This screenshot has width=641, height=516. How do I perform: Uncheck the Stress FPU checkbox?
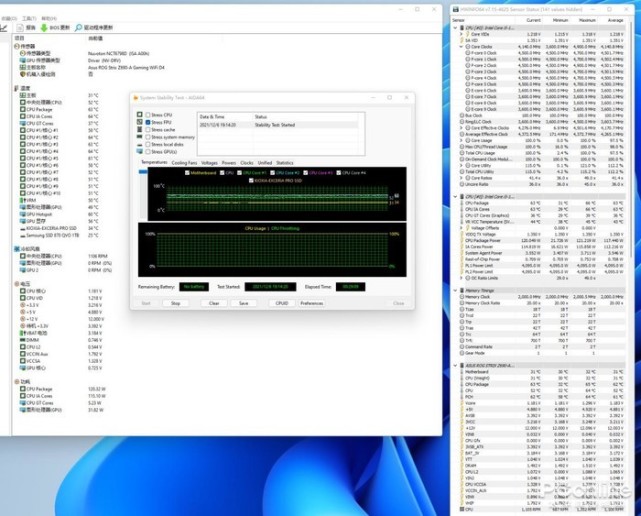coord(148,123)
